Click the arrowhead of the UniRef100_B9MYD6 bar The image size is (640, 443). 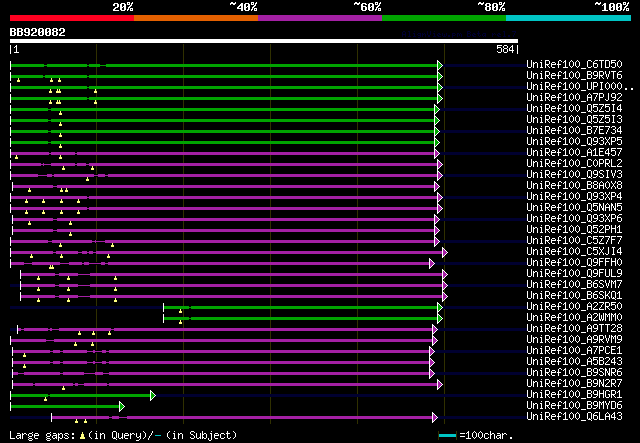[x=122, y=406]
